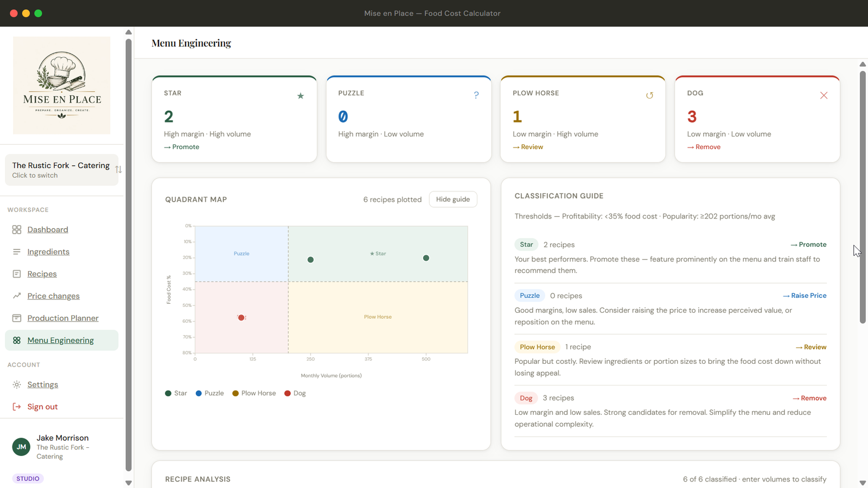Click the X icon on Dog card
This screenshot has width=868, height=488.
coord(824,95)
